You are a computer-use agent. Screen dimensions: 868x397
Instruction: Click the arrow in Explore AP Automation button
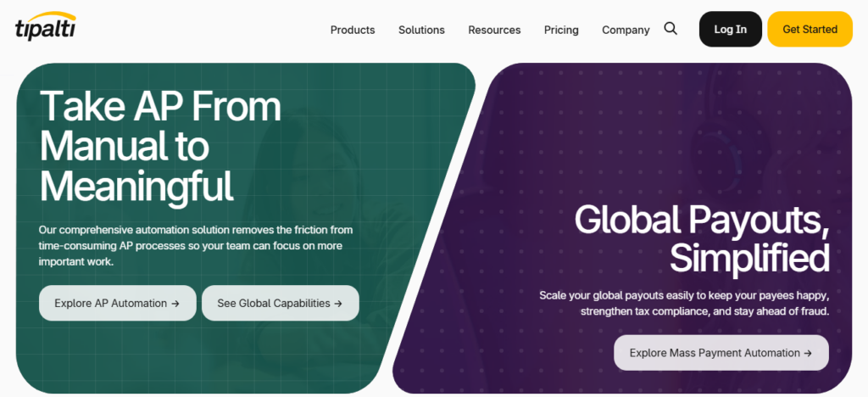(175, 303)
